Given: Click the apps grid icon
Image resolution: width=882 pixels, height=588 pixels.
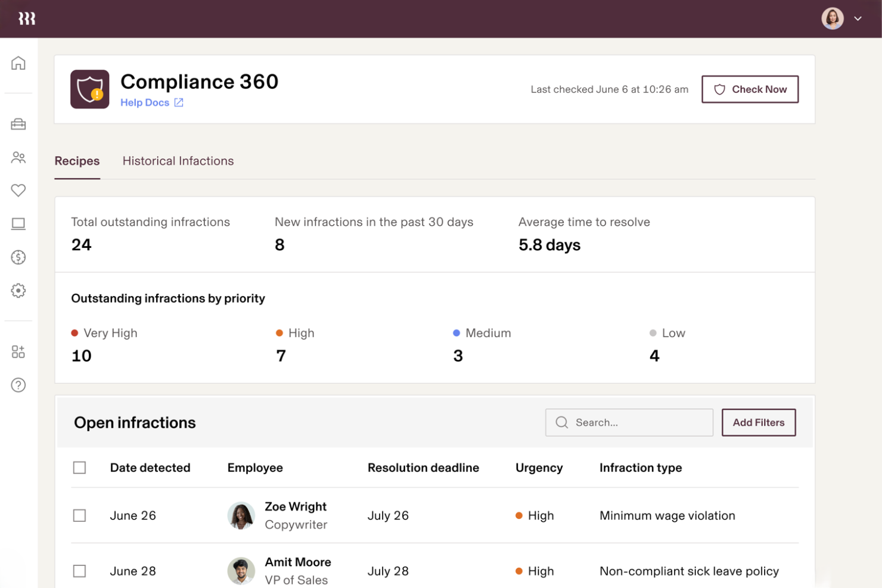Looking at the screenshot, I should pyautogui.click(x=18, y=351).
